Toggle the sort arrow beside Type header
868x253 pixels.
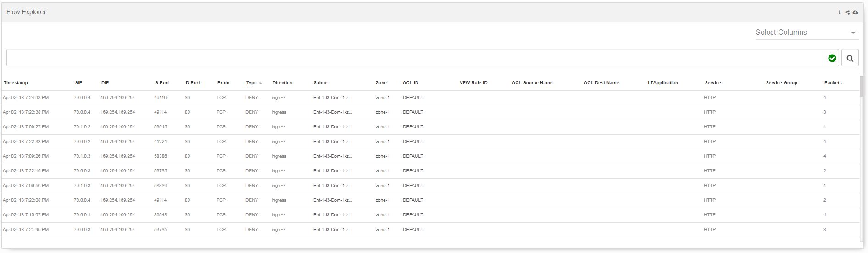(x=261, y=83)
